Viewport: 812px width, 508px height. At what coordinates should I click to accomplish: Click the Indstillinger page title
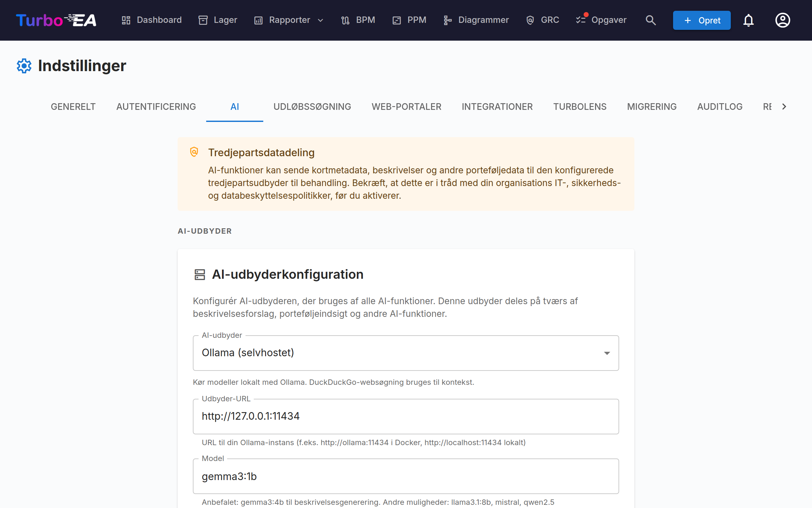[82, 66]
